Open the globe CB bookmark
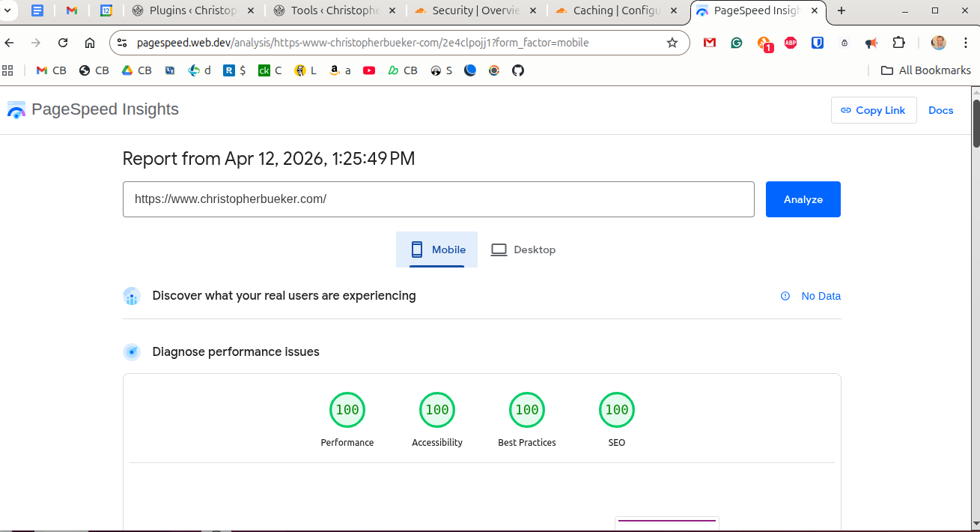 [x=94, y=70]
